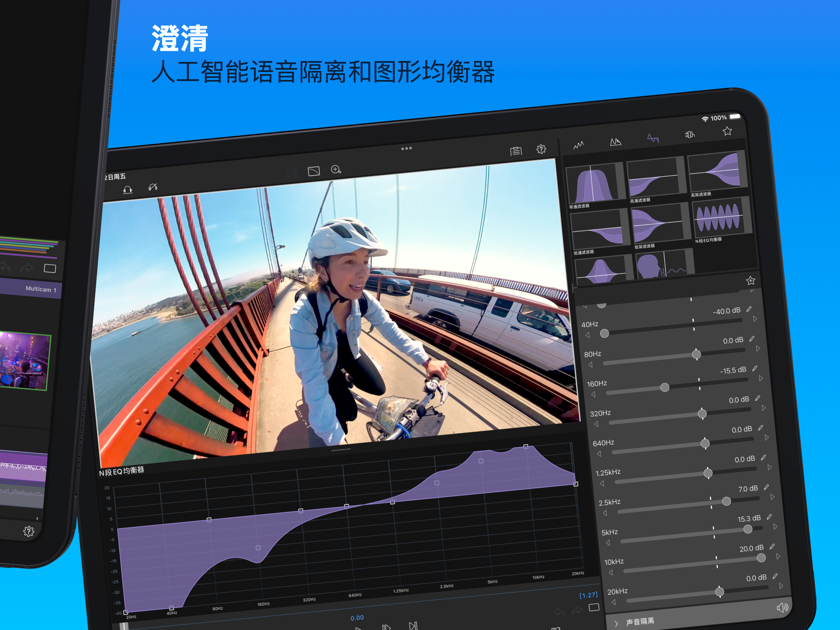Open the favorites star tab
Image resolution: width=840 pixels, height=630 pixels.
coord(727,131)
